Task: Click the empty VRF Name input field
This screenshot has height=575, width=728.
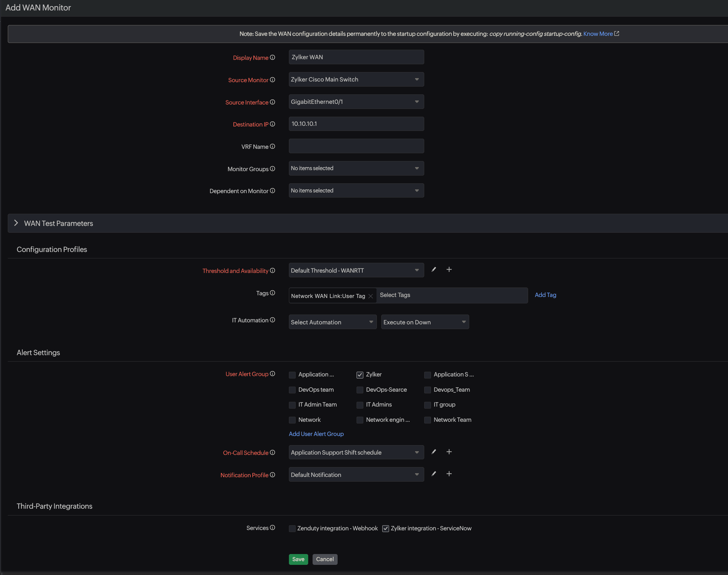Action: pos(356,146)
